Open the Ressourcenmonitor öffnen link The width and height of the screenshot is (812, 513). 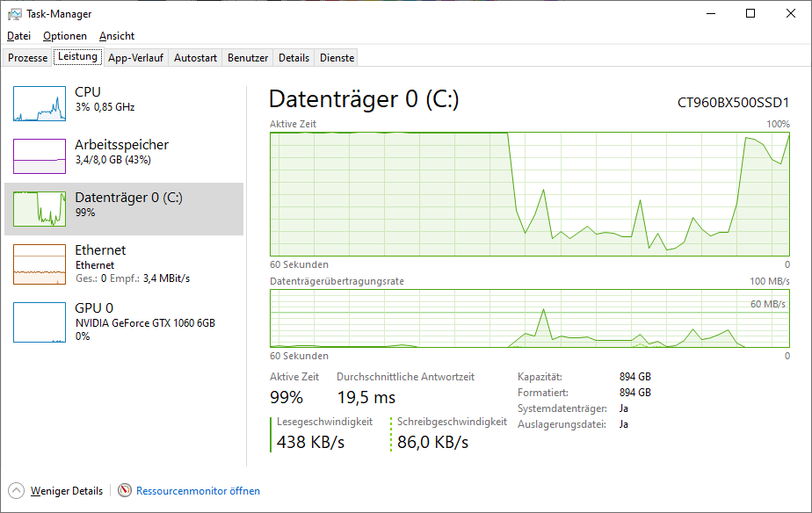tap(198, 491)
